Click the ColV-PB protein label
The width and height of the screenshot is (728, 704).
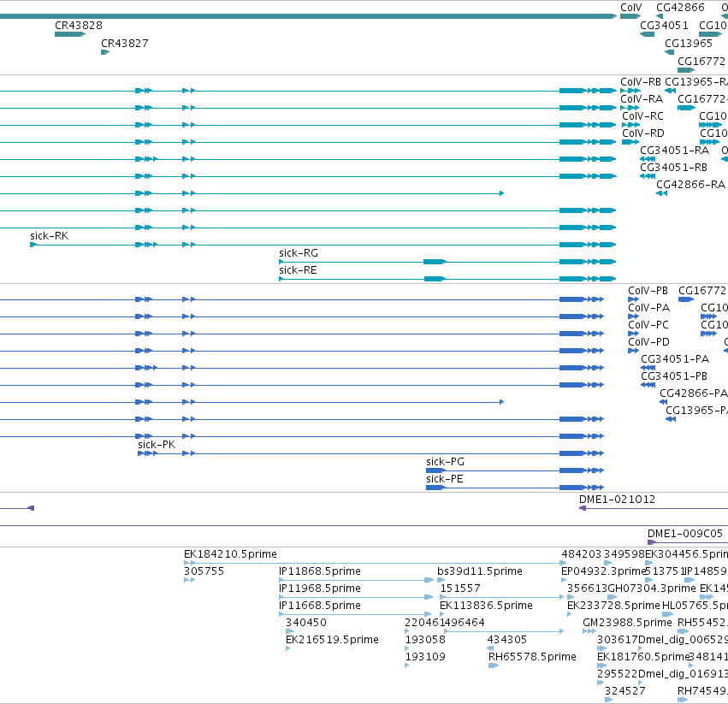pos(648,291)
